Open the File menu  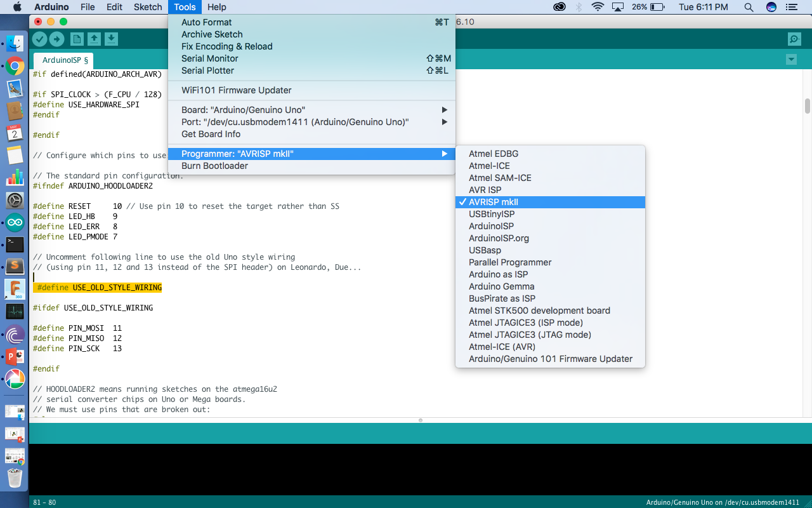(x=88, y=7)
